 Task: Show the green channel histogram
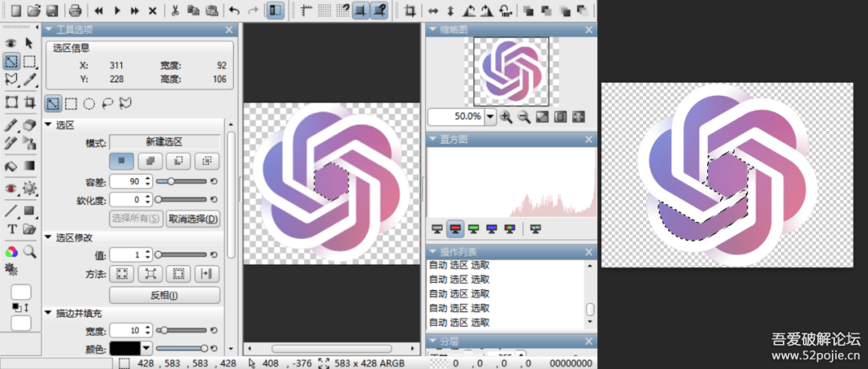tap(473, 228)
